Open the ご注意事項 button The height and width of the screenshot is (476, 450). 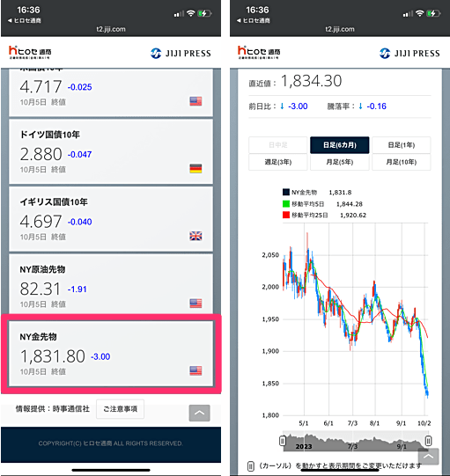tap(120, 409)
